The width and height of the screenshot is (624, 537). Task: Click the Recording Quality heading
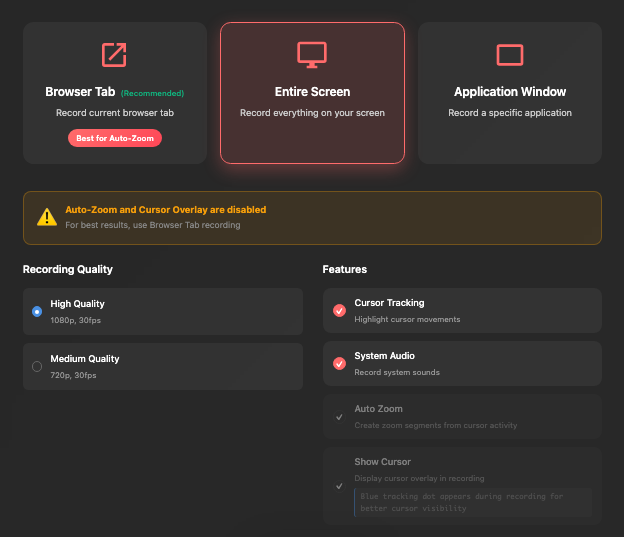pos(68,269)
